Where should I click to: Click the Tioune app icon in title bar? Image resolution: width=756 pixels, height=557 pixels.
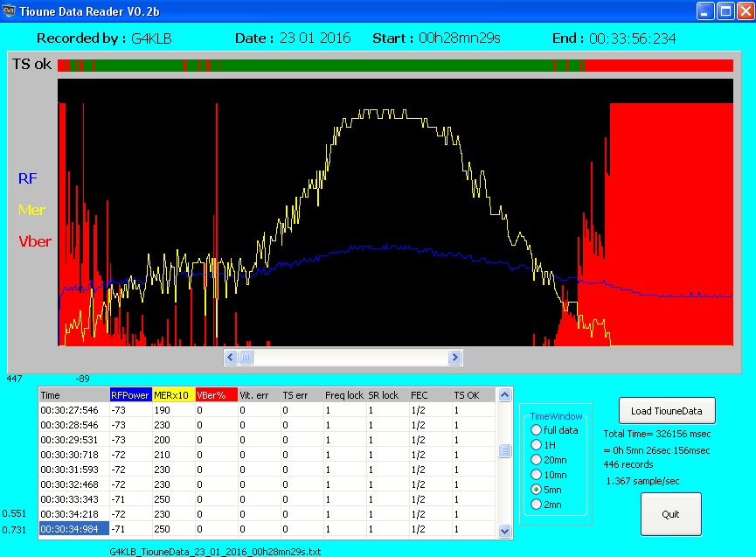pyautogui.click(x=9, y=10)
